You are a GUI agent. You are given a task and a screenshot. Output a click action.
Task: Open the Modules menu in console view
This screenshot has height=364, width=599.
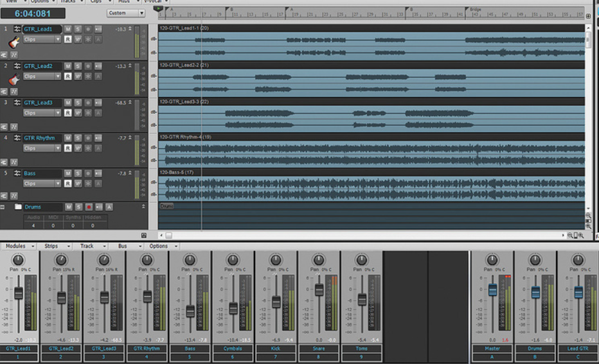coord(20,246)
